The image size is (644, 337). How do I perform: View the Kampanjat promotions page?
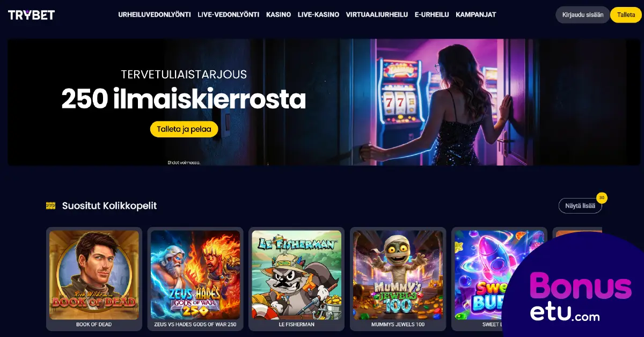point(475,15)
